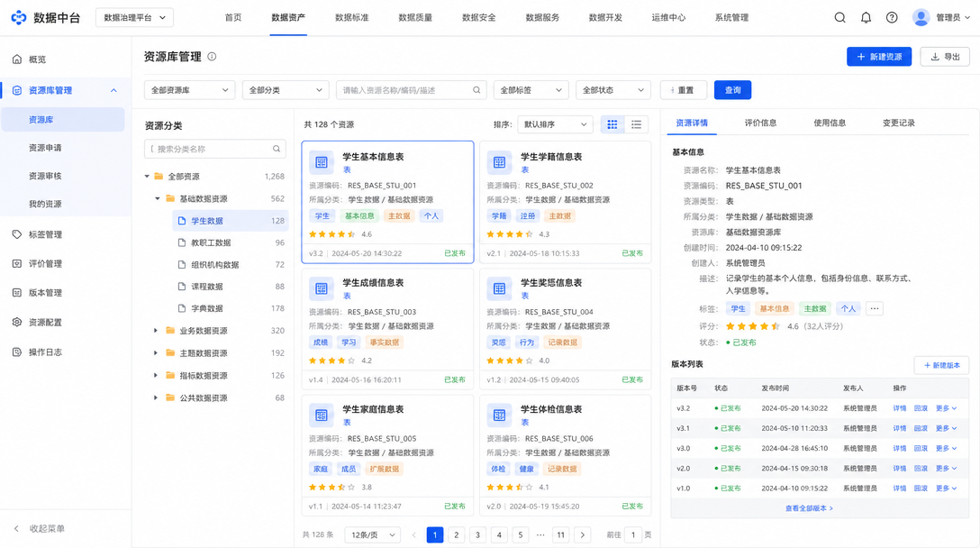Click the info icon beside 资源库管理 title

click(212, 56)
